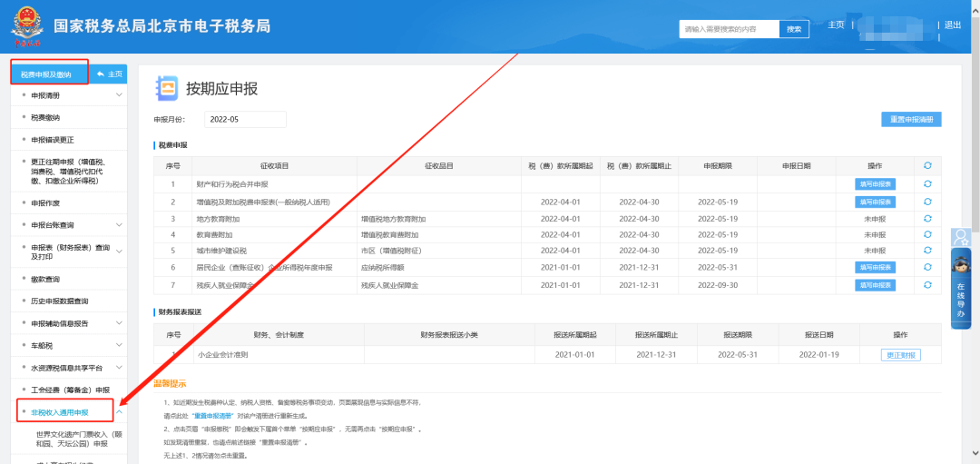The height and width of the screenshot is (464, 980).
Task: Refresh the 地方教育附加 row status
Action: tap(927, 218)
